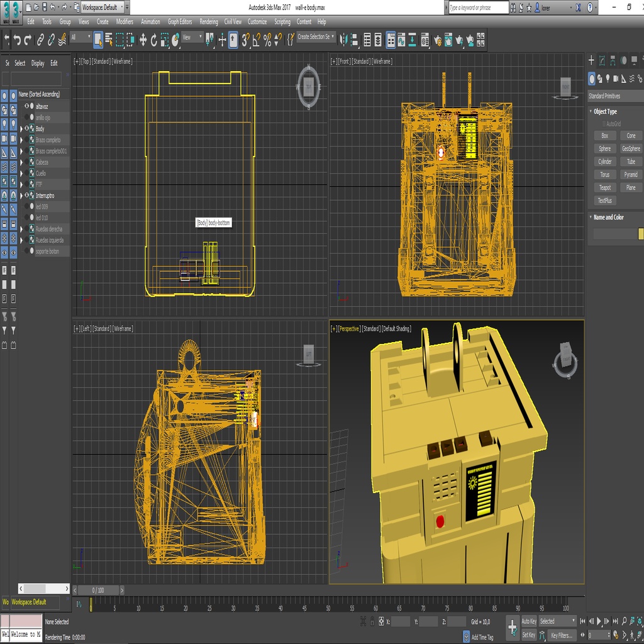Toggle Window/Crossing selection mode
Viewport: 644px width, 644px height.
tap(131, 40)
